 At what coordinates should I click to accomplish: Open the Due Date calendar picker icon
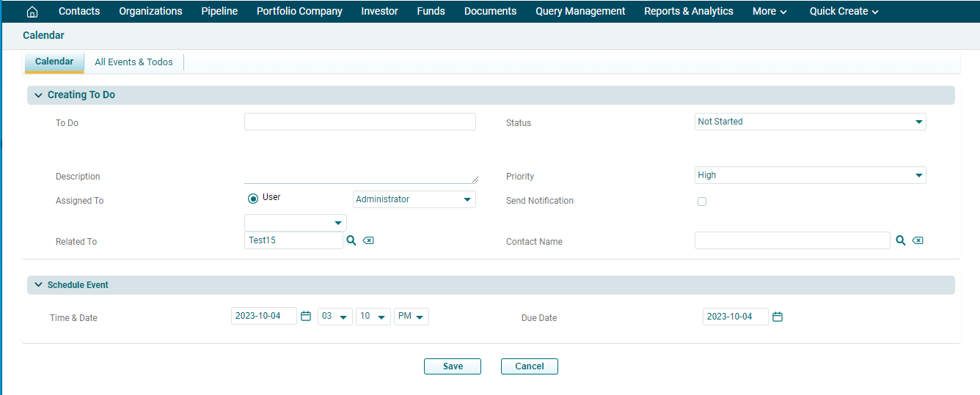coord(778,317)
